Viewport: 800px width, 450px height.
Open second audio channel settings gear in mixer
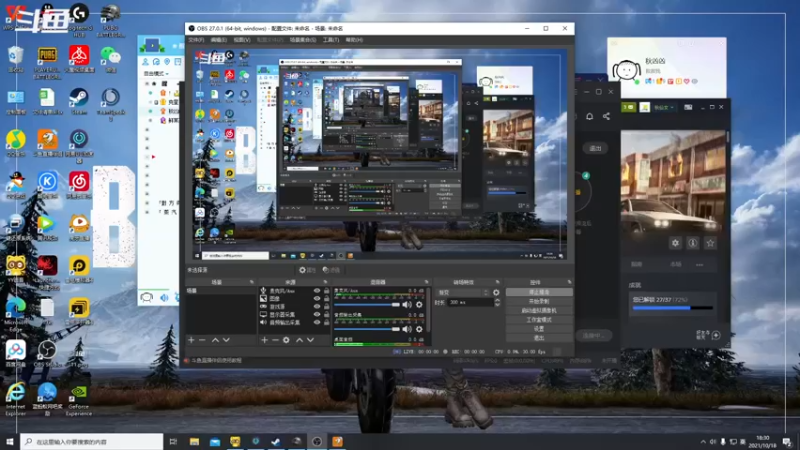point(419,329)
